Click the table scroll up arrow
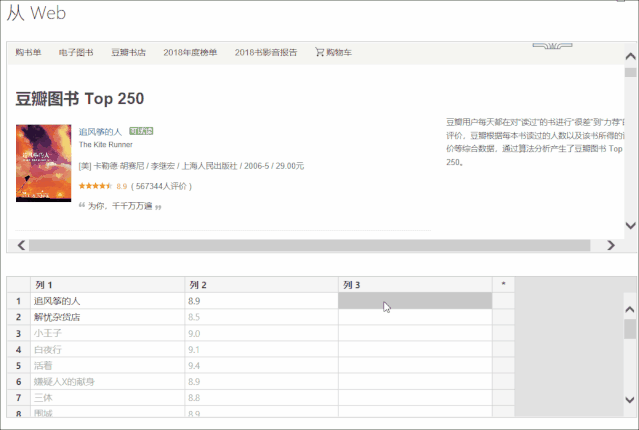The image size is (639, 430). point(630,309)
